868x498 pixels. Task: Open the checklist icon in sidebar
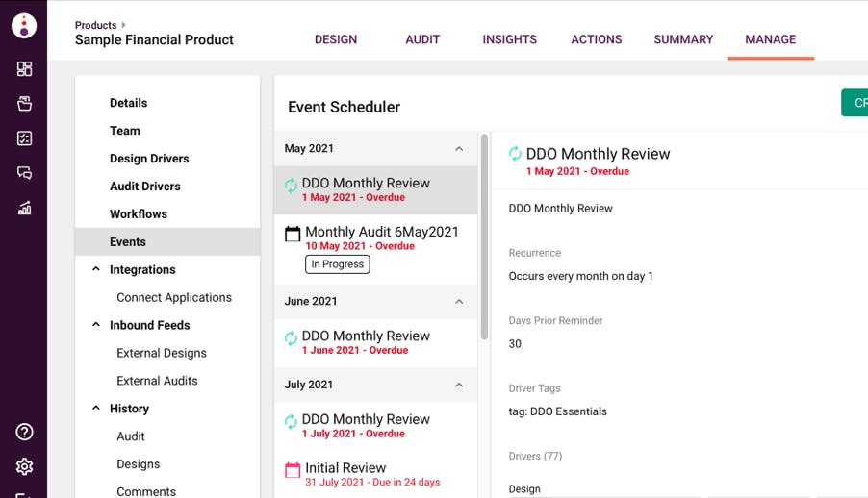pos(24,138)
